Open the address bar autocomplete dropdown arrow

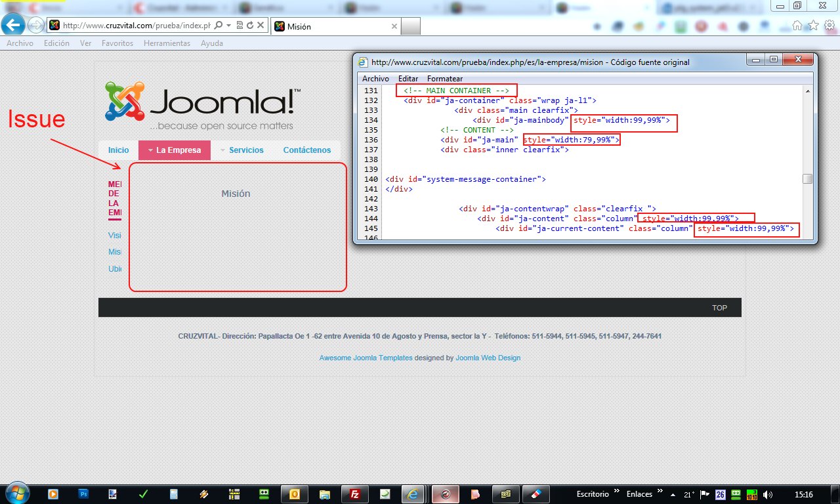(228, 26)
